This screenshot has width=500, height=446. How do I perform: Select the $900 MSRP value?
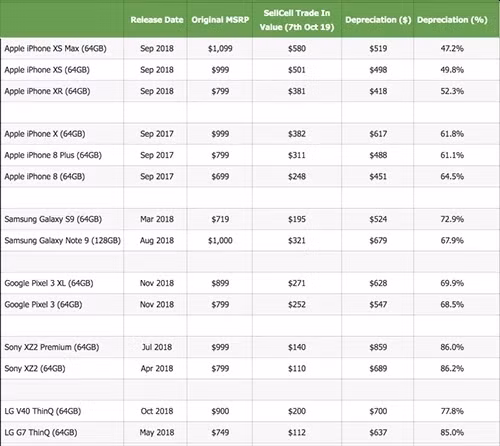(220, 411)
